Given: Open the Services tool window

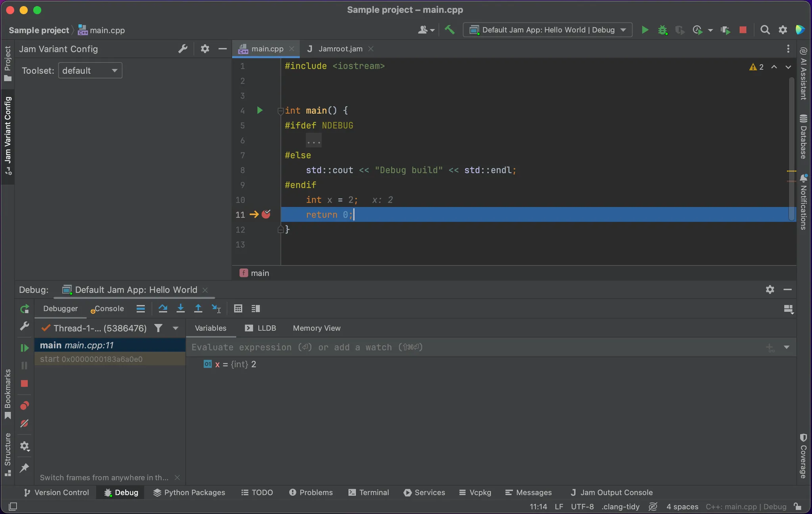Looking at the screenshot, I should (424, 492).
